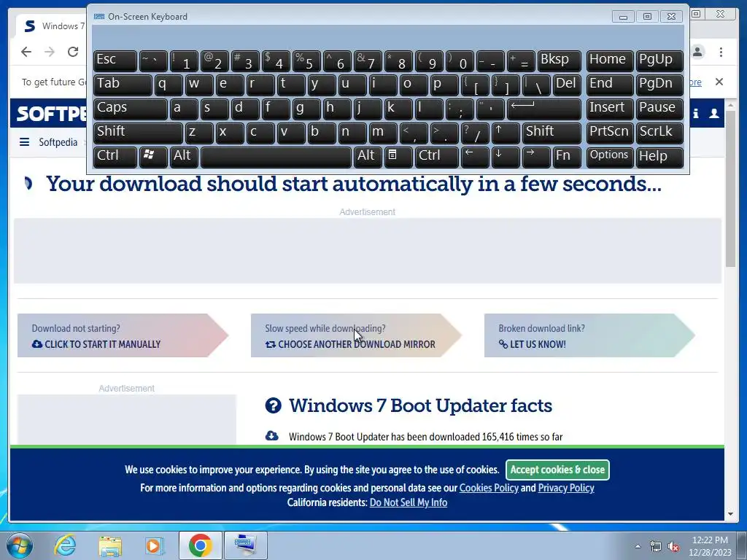747x560 pixels.
Task: Click the scrollbar down arrow
Action: click(731, 514)
